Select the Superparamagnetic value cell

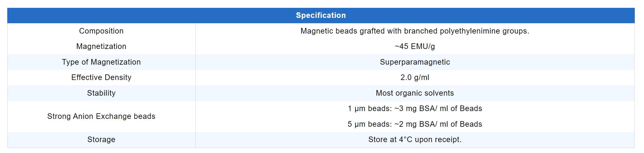(415, 62)
